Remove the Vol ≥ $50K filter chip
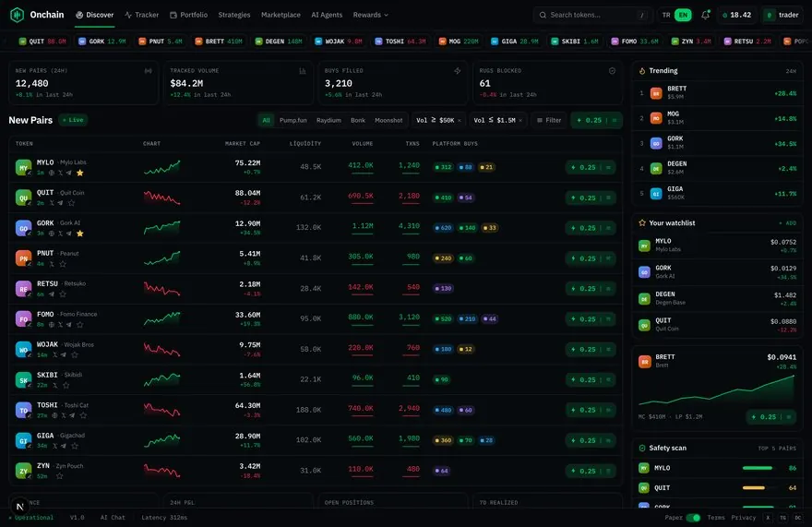 coord(459,120)
